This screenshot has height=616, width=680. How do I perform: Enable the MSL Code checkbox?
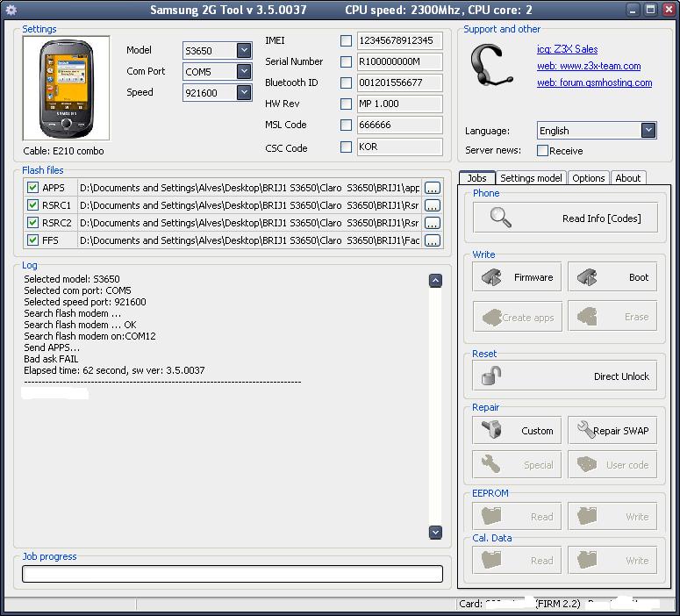346,125
